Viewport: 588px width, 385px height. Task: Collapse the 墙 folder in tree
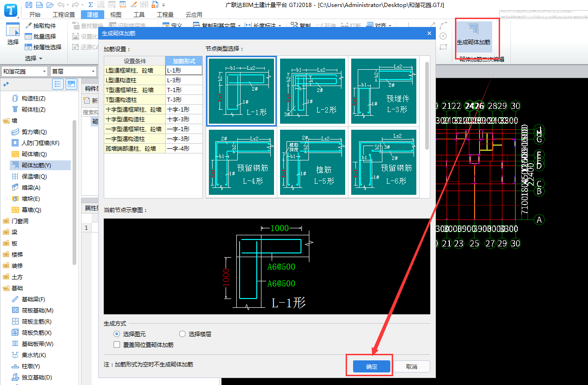pos(6,120)
